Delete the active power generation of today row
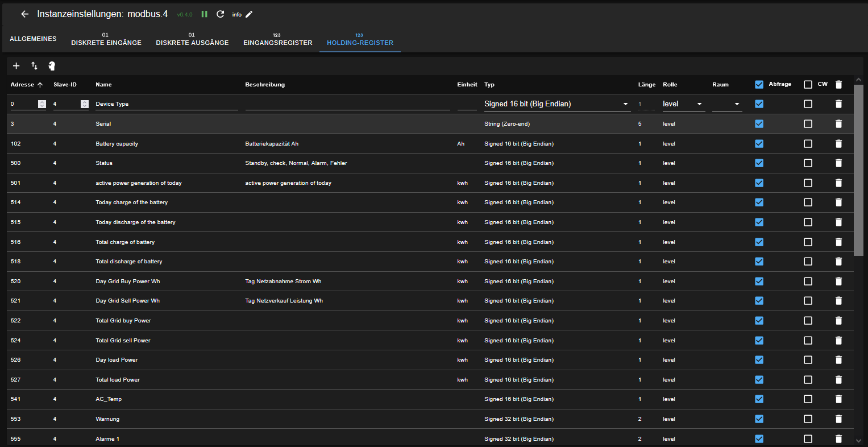 (x=838, y=183)
